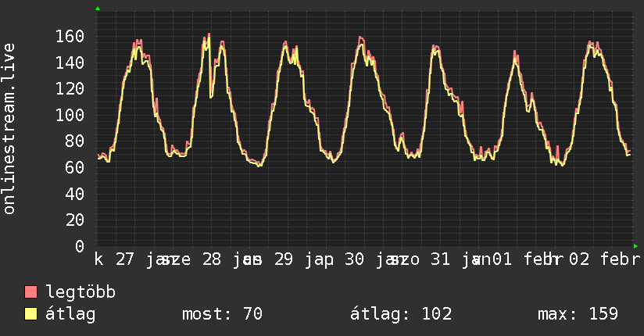Click the 60 y-axis label
The image size is (644, 336).
pyautogui.click(x=75, y=167)
